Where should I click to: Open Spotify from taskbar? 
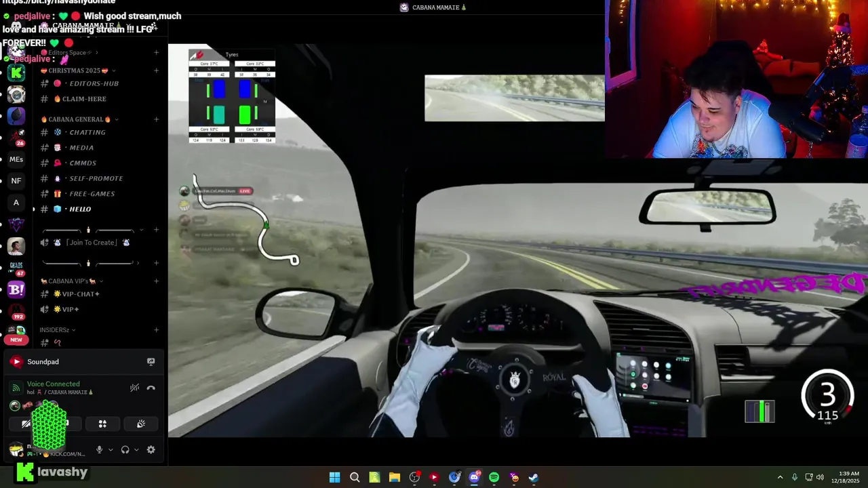[494, 477]
